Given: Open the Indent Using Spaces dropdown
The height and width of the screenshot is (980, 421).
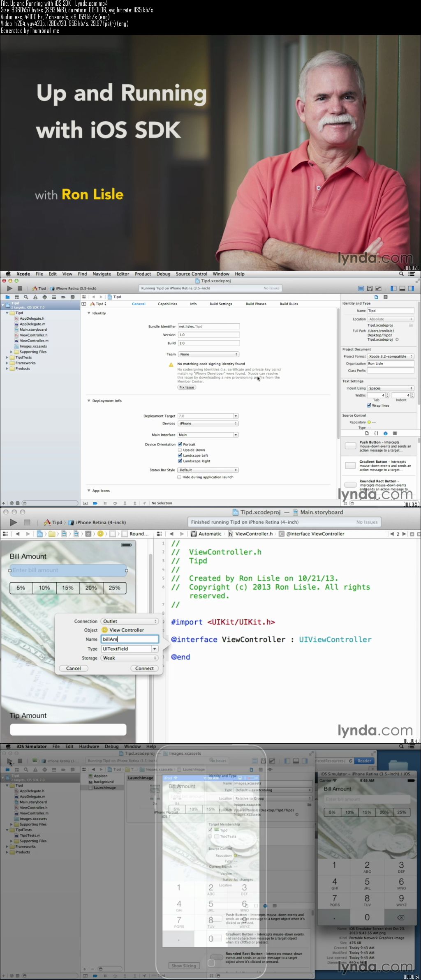Looking at the screenshot, I should click(x=391, y=388).
